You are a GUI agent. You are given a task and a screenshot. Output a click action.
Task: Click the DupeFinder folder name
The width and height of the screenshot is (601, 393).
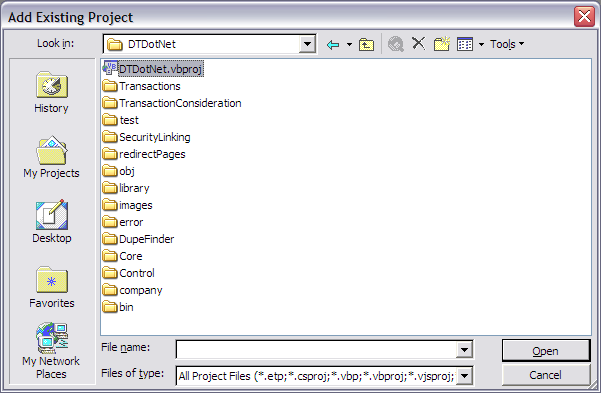[146, 239]
